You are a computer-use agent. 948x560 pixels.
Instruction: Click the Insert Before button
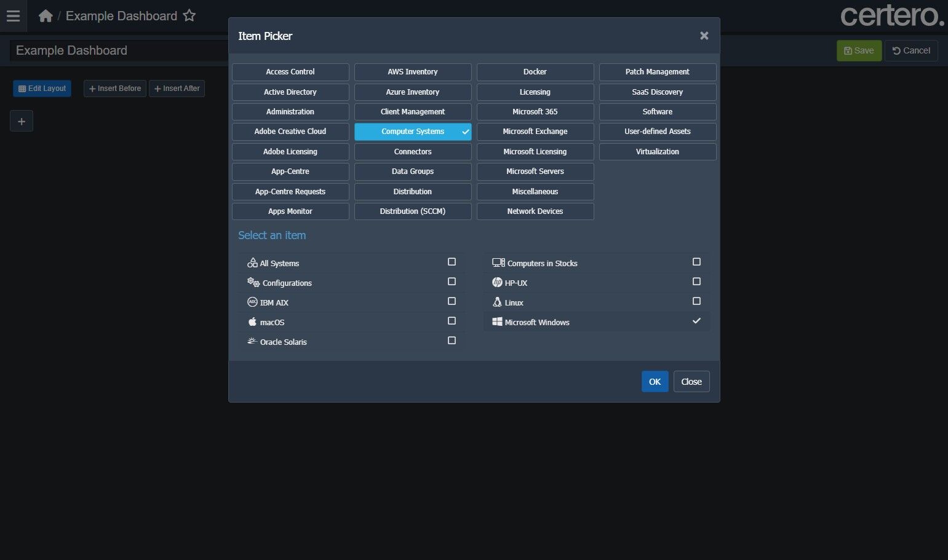[115, 89]
